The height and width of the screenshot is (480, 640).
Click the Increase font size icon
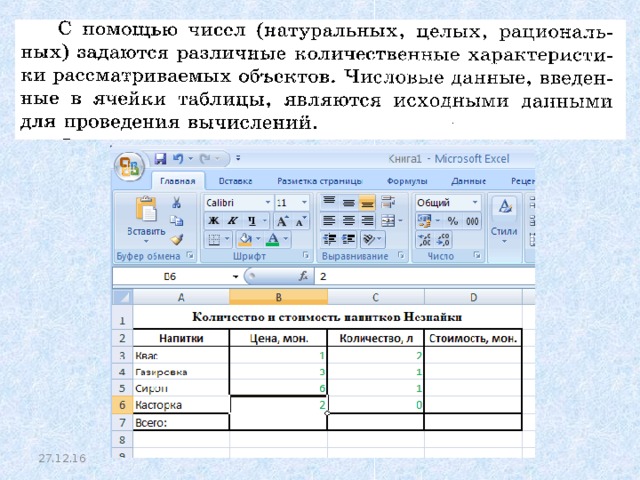[x=282, y=221]
